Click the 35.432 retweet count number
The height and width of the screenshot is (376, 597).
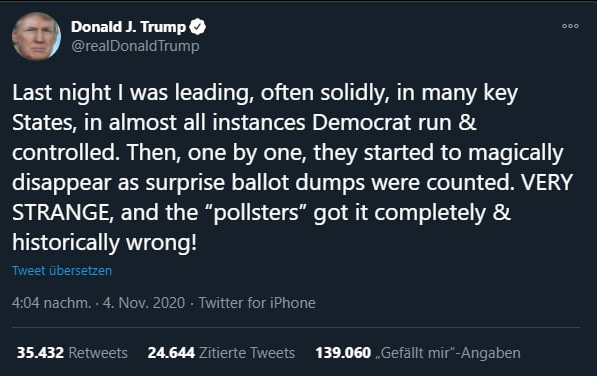(x=40, y=353)
